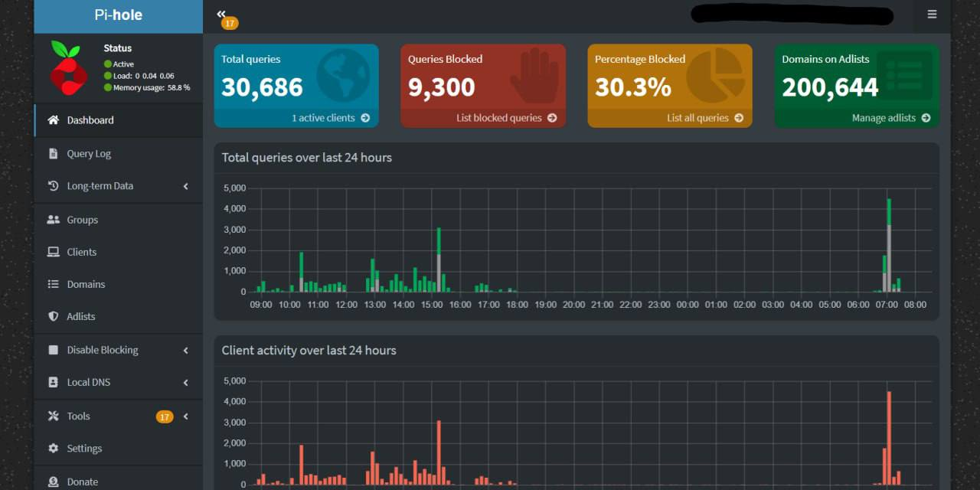Click the Settings gear icon
The width and height of the screenshot is (980, 490).
pyautogui.click(x=53, y=449)
